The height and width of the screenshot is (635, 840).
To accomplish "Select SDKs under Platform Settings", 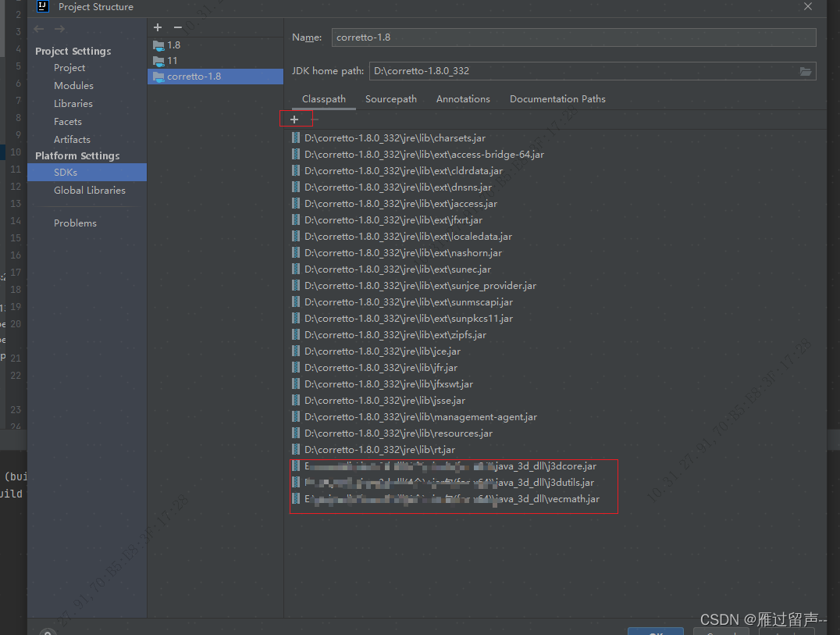I will tap(87, 172).
